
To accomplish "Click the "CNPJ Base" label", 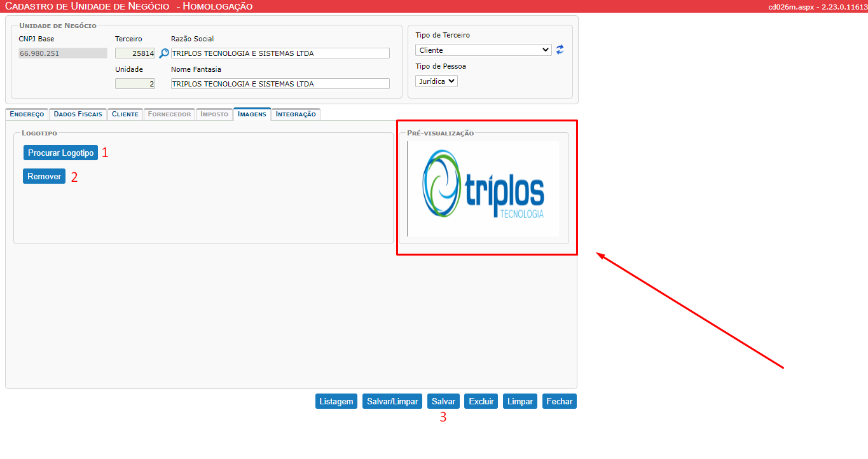I will point(37,39).
